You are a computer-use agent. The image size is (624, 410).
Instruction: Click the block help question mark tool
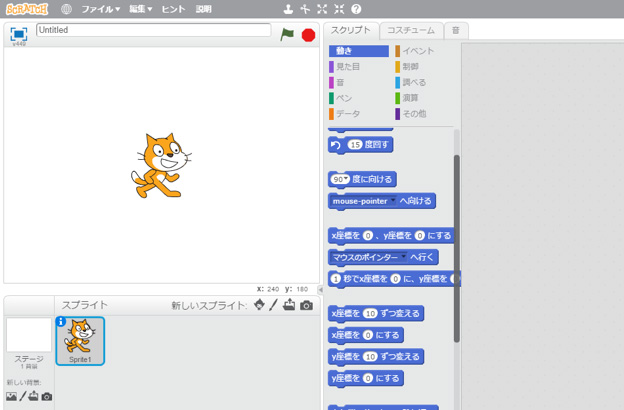[357, 9]
